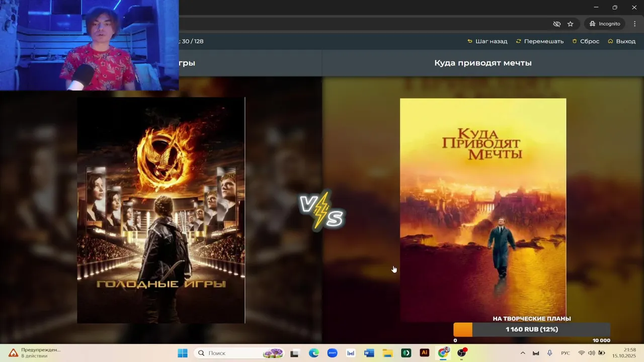Switch to Chrome on the taskbar

tap(443, 353)
